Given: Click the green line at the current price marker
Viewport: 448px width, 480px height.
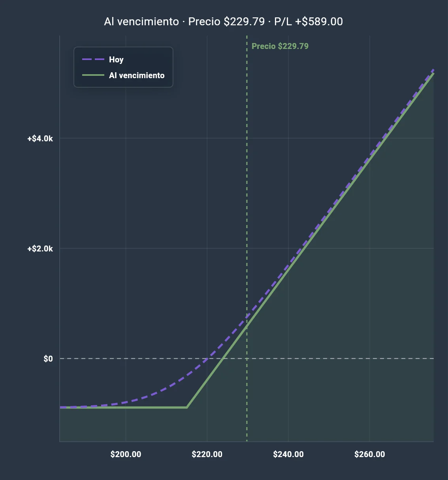Looking at the screenshot, I should [247, 326].
